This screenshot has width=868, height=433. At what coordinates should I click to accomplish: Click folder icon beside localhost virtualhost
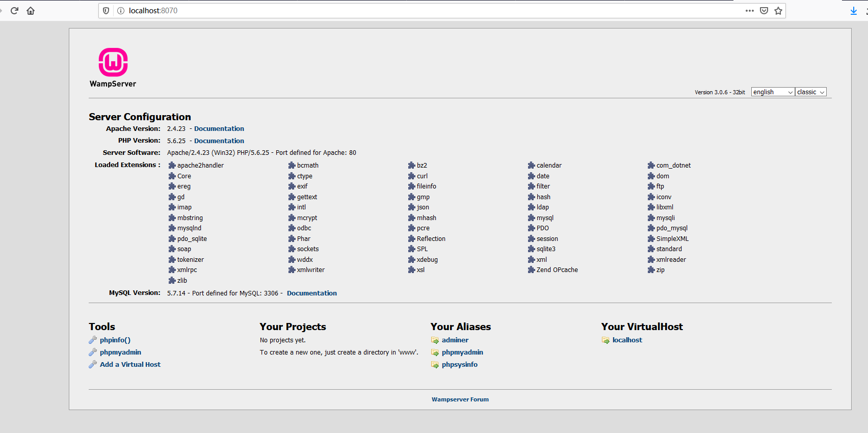606,340
